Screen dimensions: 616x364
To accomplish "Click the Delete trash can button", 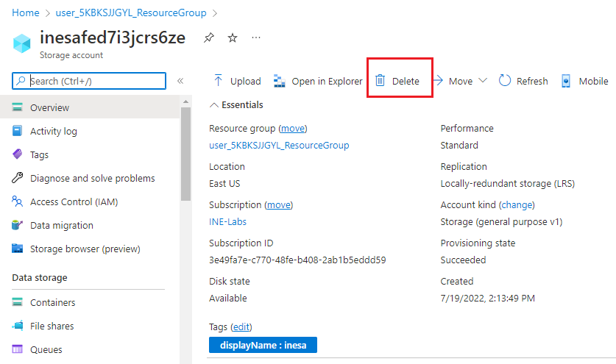I will tap(397, 81).
